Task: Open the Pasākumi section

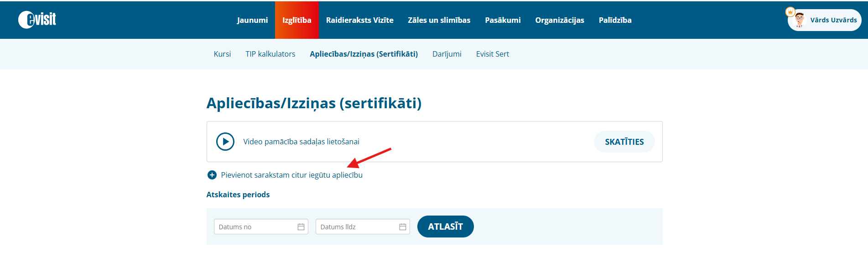Action: pyautogui.click(x=503, y=20)
